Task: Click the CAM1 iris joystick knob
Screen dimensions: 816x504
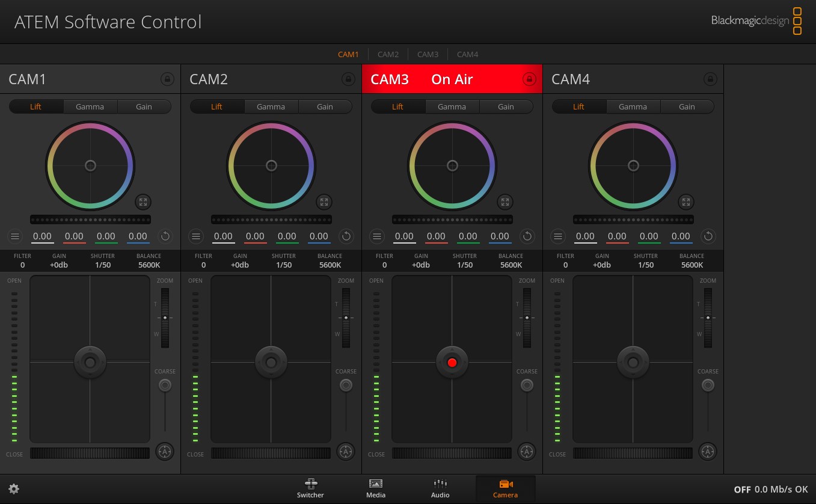Action: tap(90, 362)
